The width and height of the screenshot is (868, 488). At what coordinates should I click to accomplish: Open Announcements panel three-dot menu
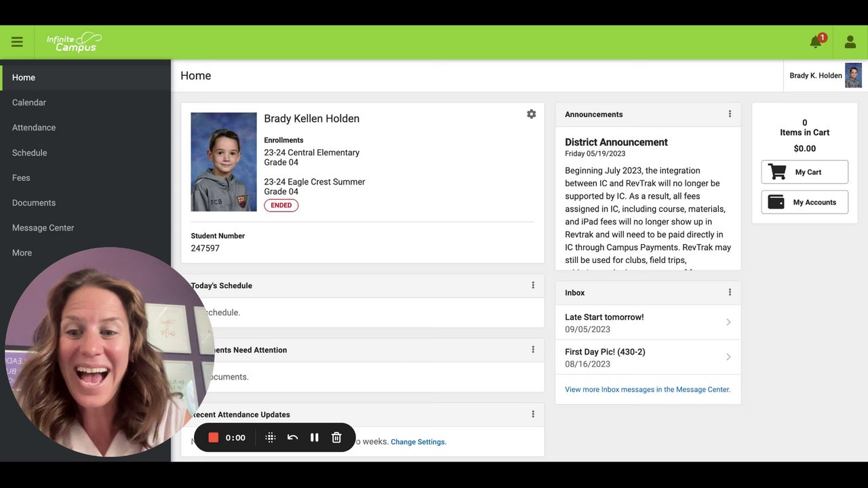click(730, 114)
